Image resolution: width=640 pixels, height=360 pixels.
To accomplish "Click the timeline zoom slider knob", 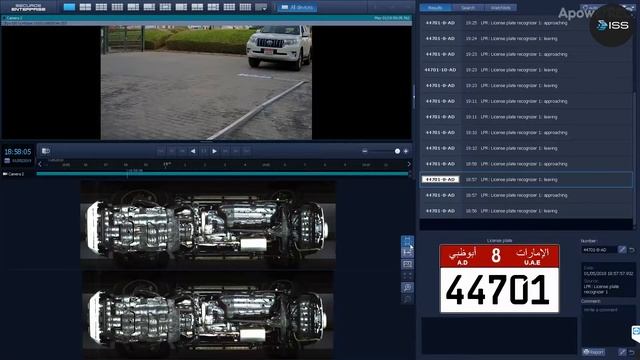I will click(x=397, y=151).
